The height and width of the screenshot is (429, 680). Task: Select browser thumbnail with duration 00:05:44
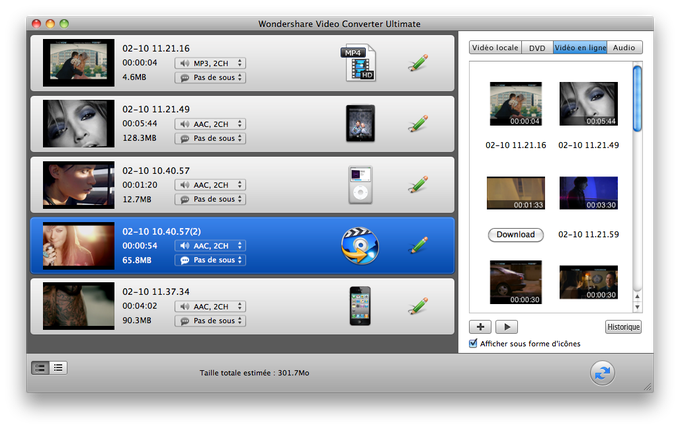(x=588, y=104)
